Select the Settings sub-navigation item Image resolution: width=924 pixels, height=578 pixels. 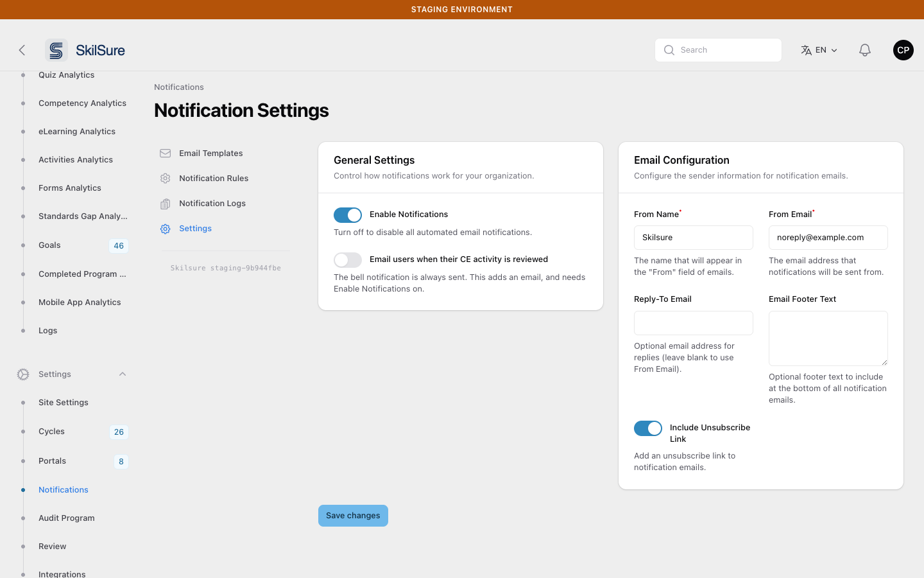pos(196,229)
